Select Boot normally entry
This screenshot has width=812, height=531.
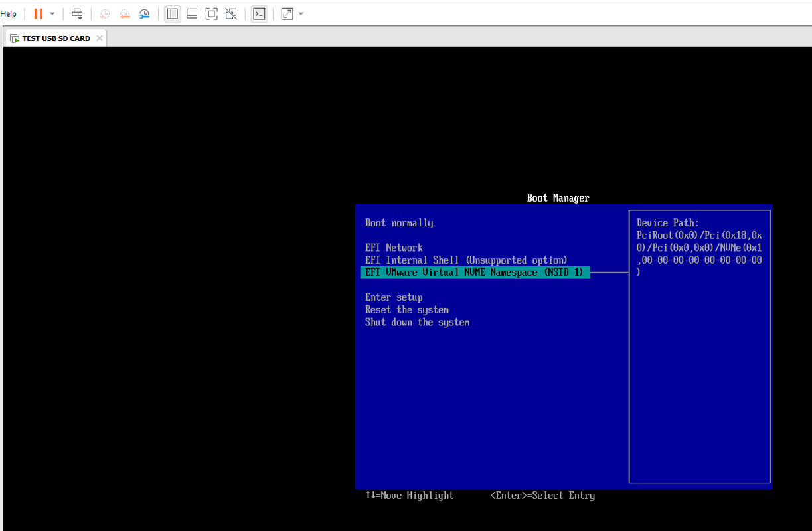[399, 223]
